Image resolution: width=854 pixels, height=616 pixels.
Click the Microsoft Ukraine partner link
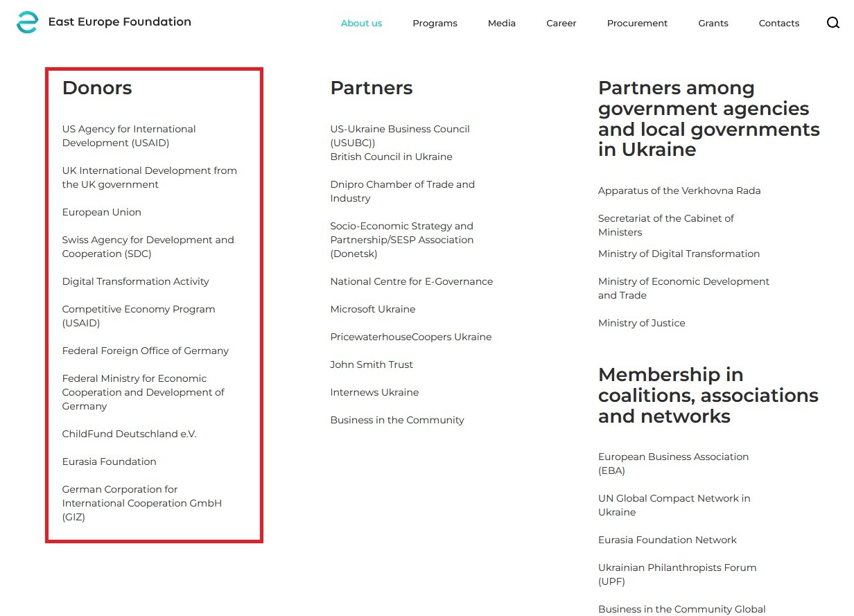(373, 309)
